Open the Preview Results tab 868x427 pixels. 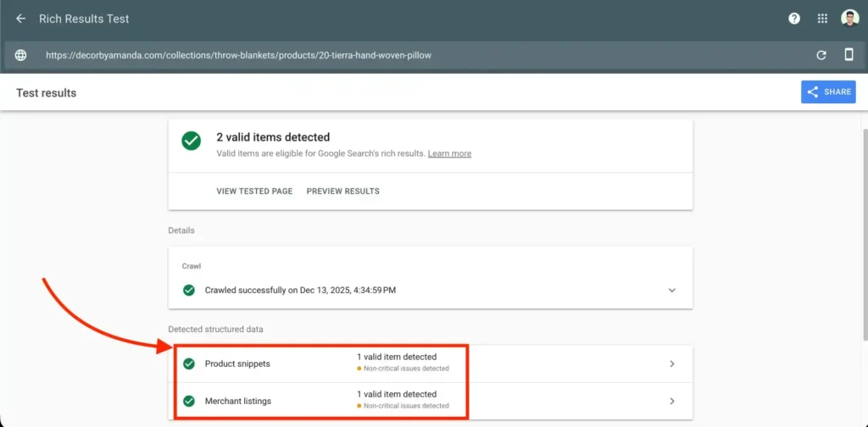tap(342, 191)
